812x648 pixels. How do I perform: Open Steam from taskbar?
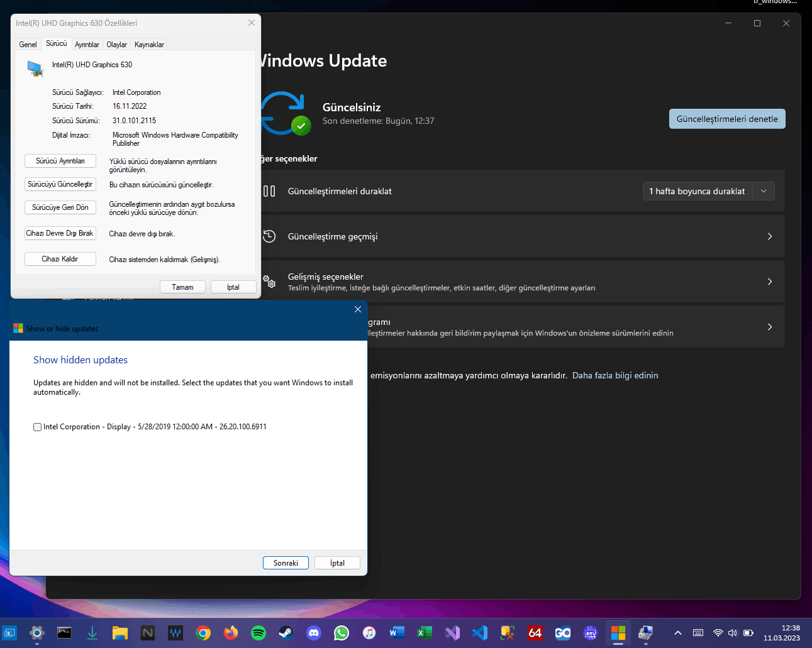pos(286,633)
